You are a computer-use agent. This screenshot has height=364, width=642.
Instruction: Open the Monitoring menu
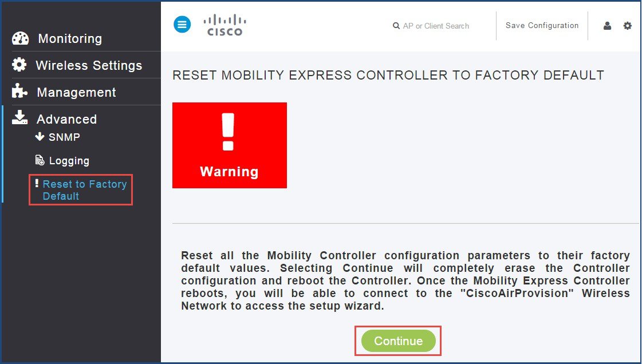70,38
